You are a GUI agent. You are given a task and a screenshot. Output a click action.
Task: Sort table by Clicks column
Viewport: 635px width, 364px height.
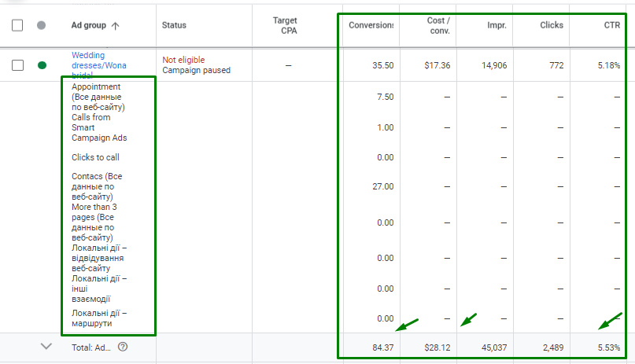click(552, 25)
